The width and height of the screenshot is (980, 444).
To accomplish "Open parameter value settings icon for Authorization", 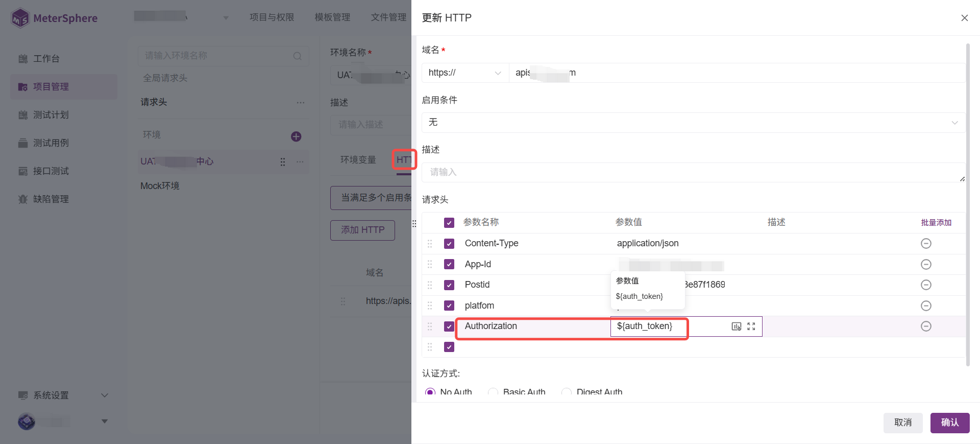I will click(x=736, y=326).
